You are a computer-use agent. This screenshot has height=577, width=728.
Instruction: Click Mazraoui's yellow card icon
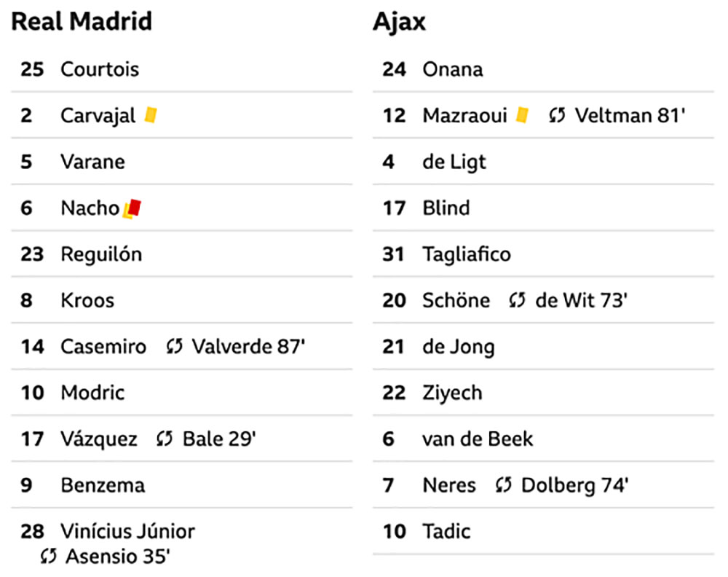point(522,115)
